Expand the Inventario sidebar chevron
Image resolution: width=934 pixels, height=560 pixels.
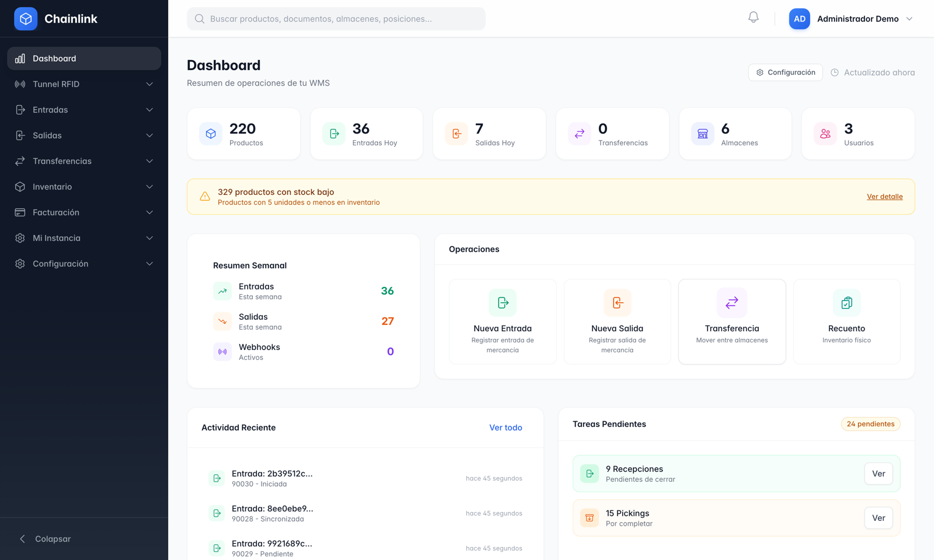point(149,187)
